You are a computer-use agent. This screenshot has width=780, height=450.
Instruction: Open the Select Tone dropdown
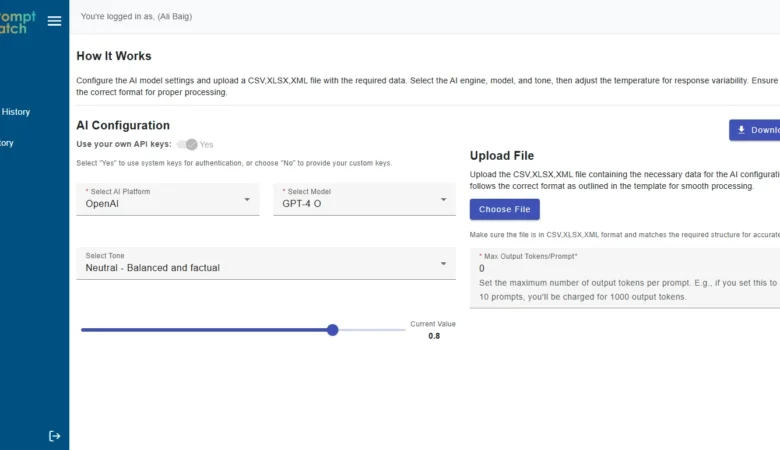click(265, 264)
